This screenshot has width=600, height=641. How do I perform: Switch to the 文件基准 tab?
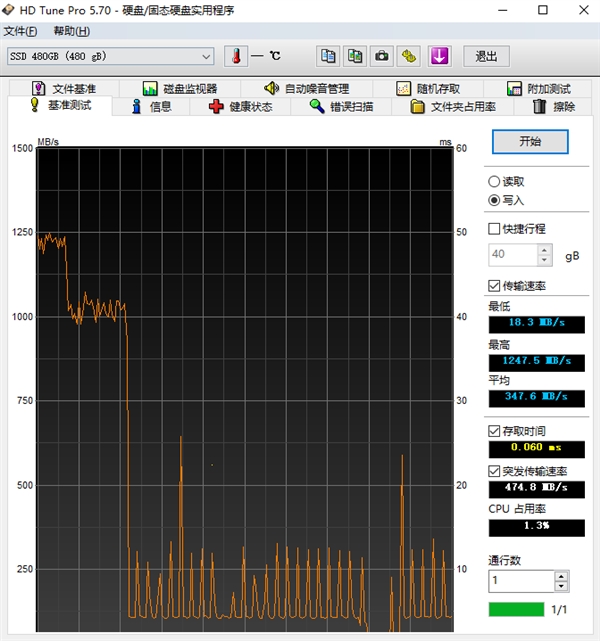(x=65, y=88)
